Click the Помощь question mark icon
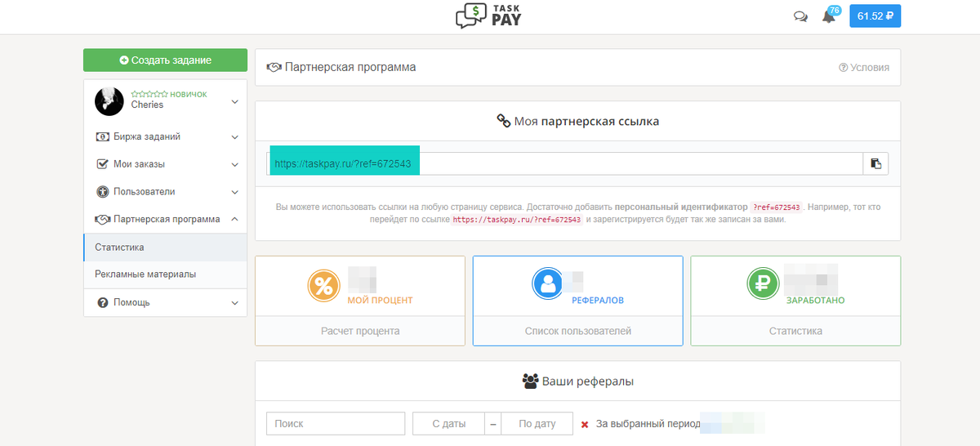The height and width of the screenshot is (446, 980). [x=102, y=302]
